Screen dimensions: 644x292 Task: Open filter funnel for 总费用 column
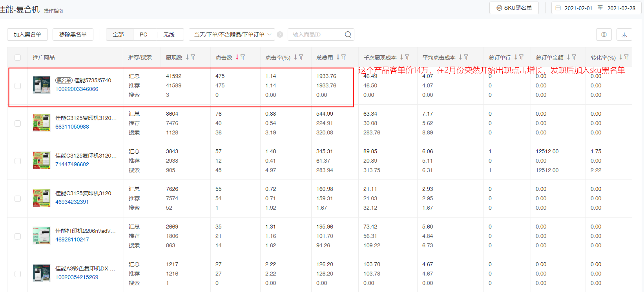click(x=344, y=57)
